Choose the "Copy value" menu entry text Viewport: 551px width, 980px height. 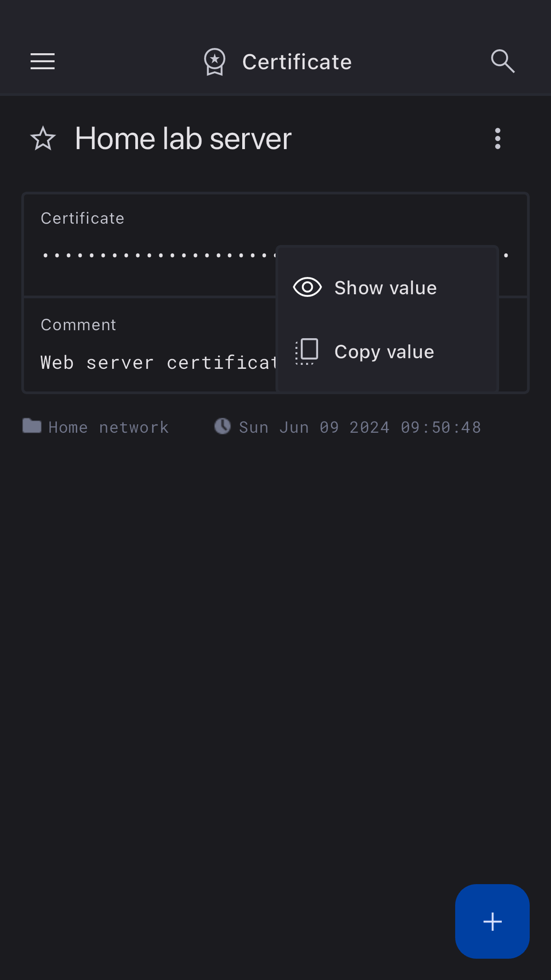coord(384,352)
